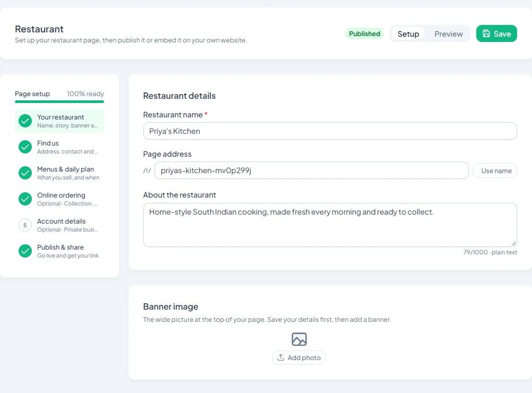The image size is (532, 393).
Task: Click the Add photo button
Action: click(x=299, y=358)
